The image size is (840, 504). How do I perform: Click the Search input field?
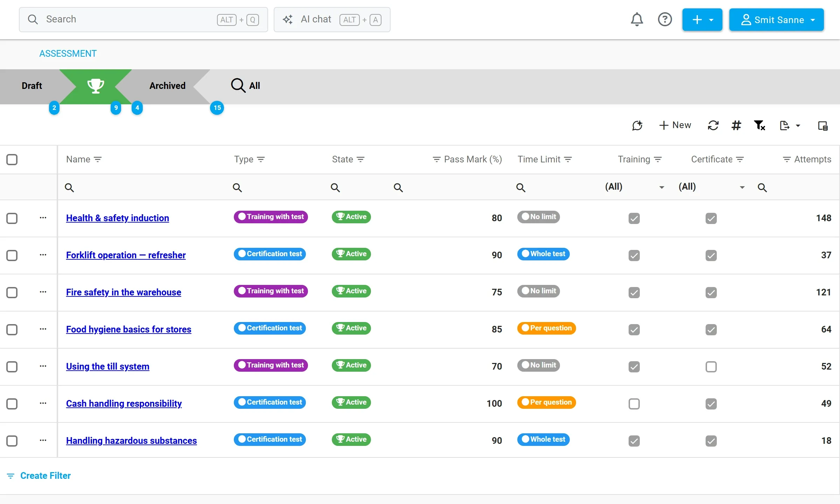(x=143, y=20)
